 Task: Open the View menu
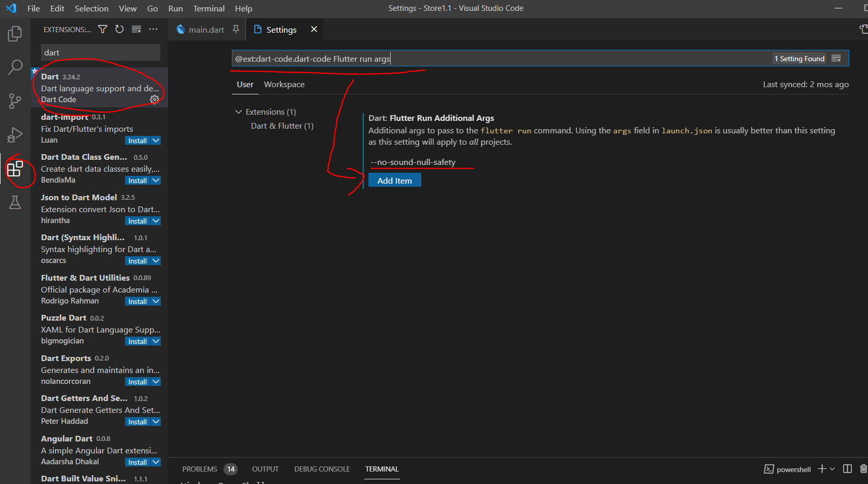tap(128, 8)
